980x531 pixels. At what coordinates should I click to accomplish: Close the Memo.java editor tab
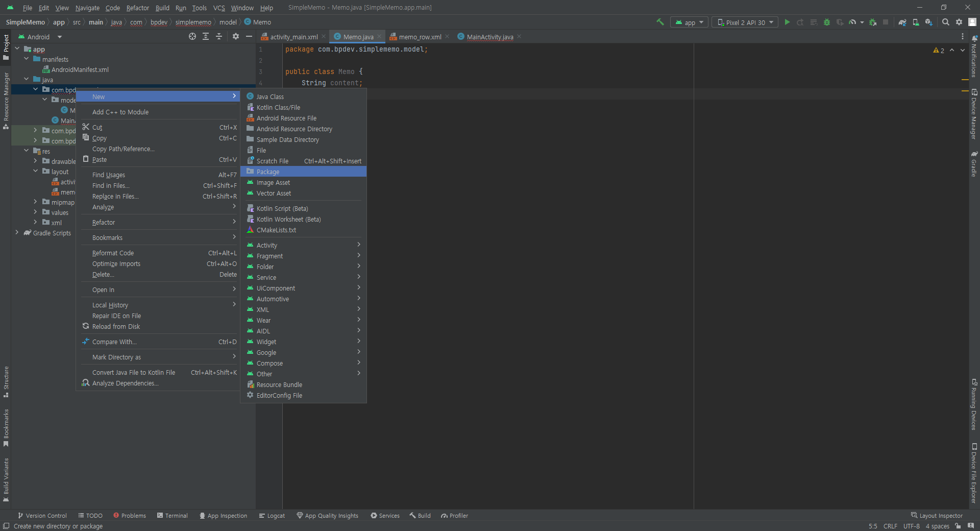[x=379, y=36]
